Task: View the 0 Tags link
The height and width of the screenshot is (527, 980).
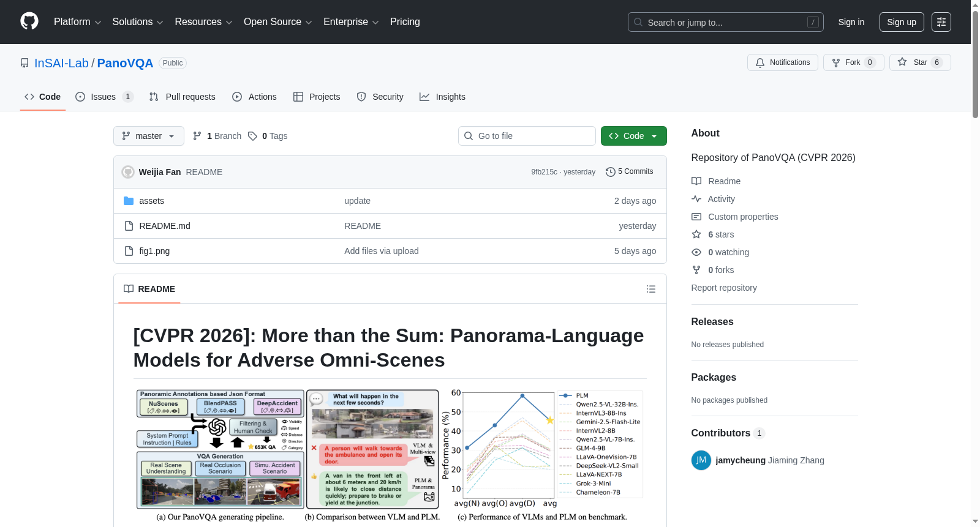Action: click(x=268, y=136)
